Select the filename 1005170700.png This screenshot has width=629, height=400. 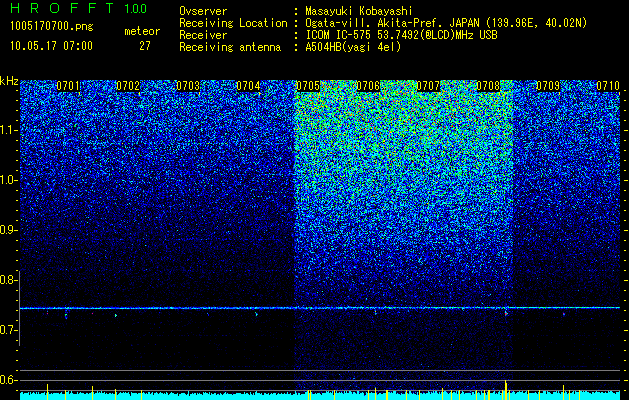[52, 27]
